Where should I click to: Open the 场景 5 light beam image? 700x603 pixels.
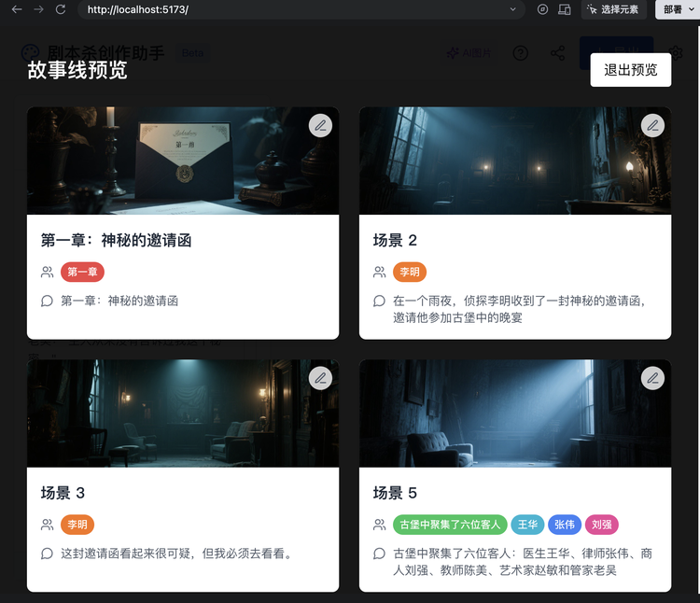click(515, 414)
